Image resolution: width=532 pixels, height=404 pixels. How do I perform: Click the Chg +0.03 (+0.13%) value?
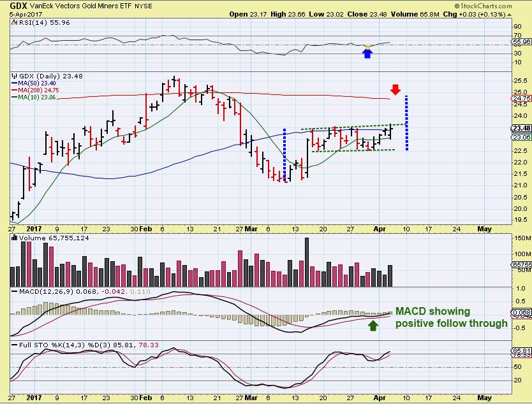[x=475, y=14]
